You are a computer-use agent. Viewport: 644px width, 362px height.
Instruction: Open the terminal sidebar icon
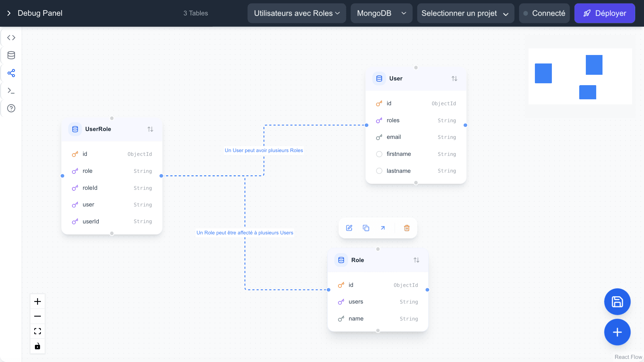[x=11, y=91]
